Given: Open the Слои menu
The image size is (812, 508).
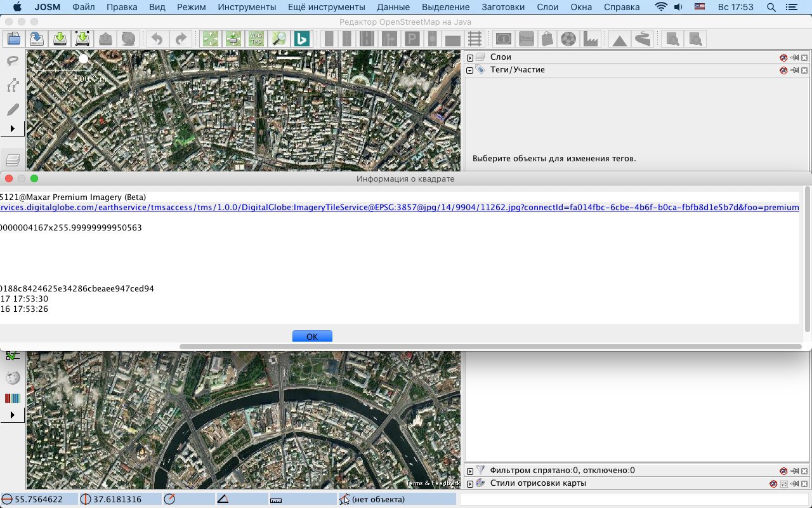Looking at the screenshot, I should click(x=547, y=7).
